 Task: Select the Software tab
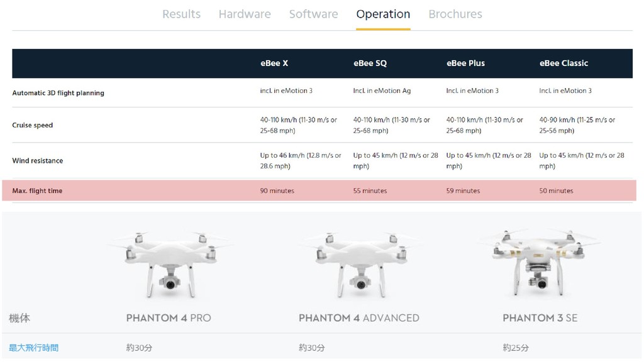tap(313, 14)
